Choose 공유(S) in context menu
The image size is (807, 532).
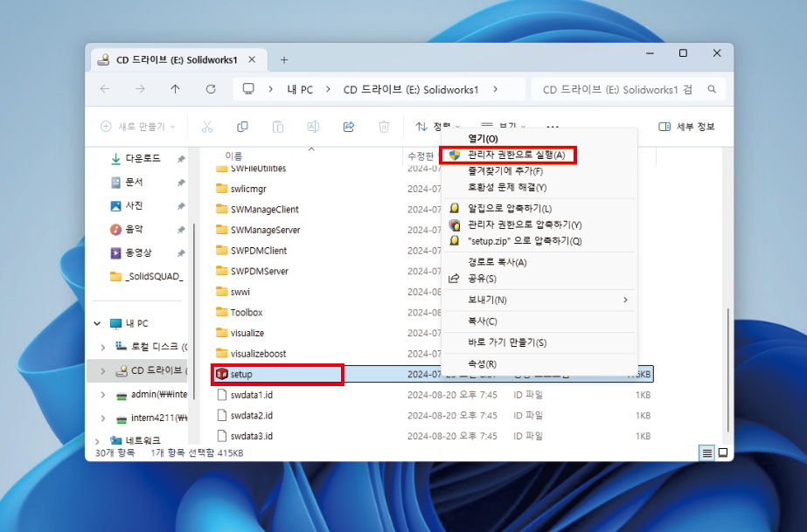pos(539,279)
